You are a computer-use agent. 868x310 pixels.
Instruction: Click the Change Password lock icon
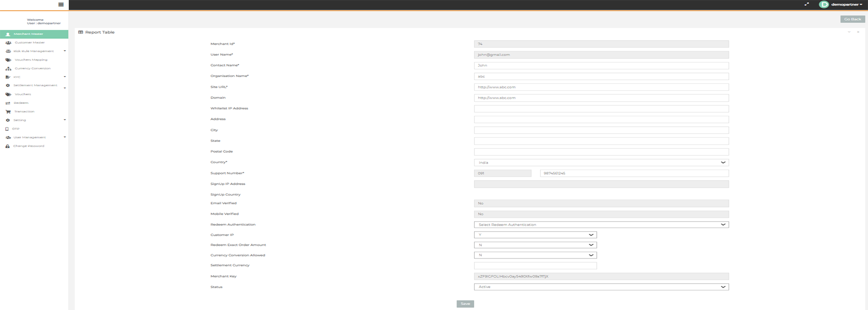8,146
